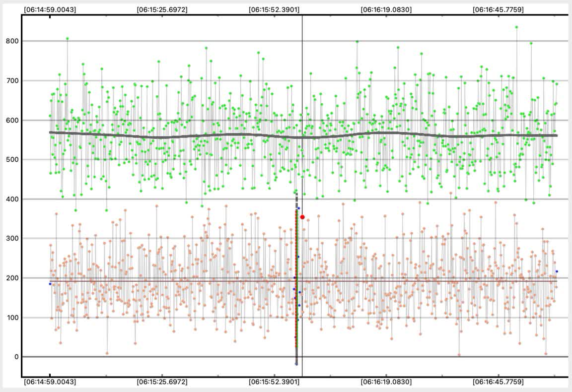Click the large red data point marker
The image size is (572, 392).
[x=302, y=217]
